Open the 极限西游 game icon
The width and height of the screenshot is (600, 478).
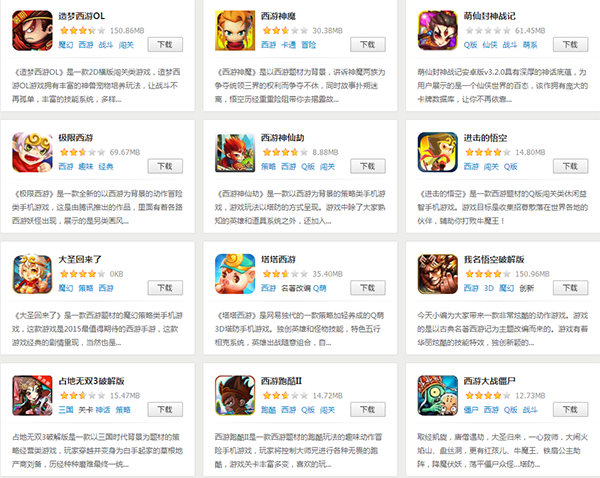tap(32, 152)
